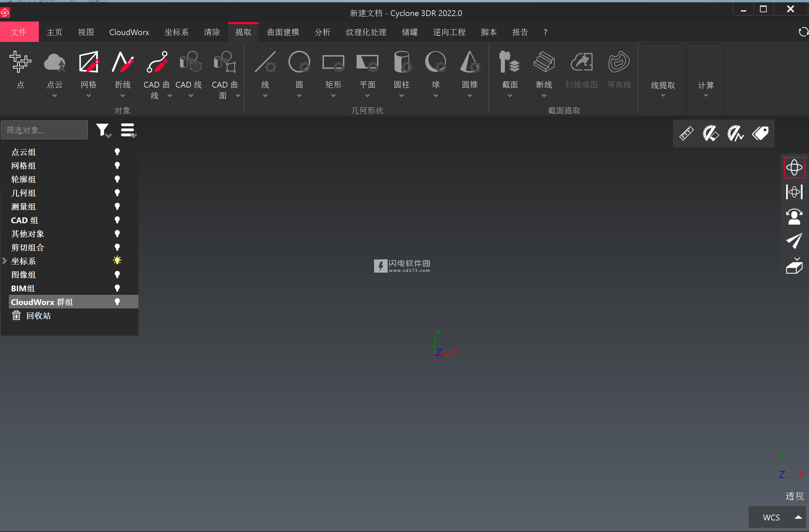Open the filter funnel dropdown

(103, 131)
